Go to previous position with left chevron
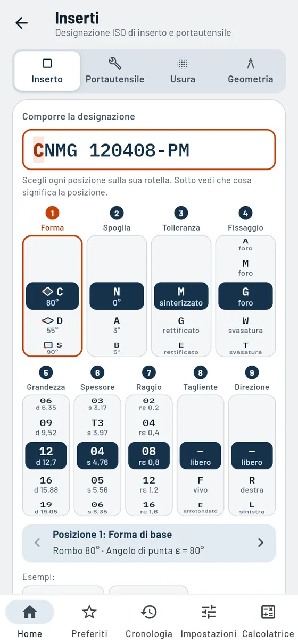This screenshot has width=298, height=644. click(x=37, y=543)
